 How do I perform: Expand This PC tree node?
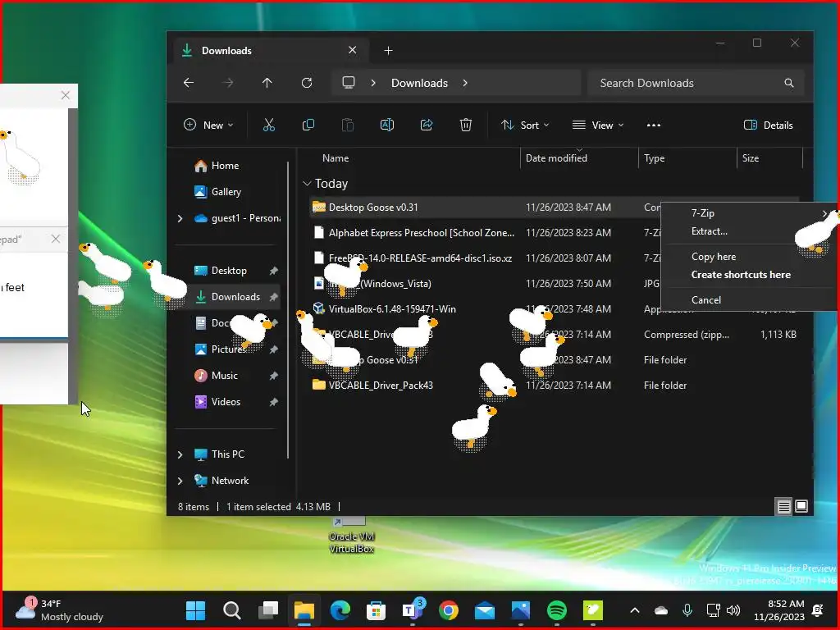(180, 454)
